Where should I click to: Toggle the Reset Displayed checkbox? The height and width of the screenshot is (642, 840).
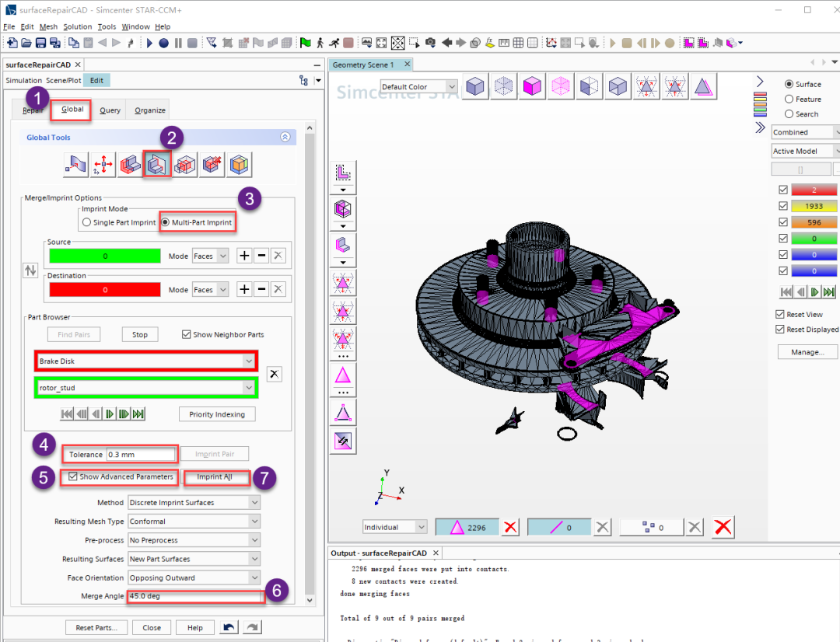[x=780, y=330]
